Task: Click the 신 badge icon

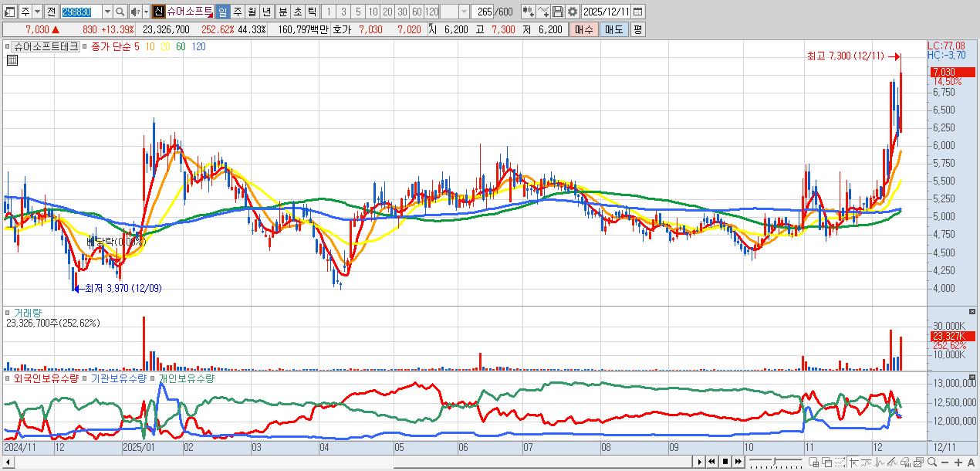Action: pos(159,12)
